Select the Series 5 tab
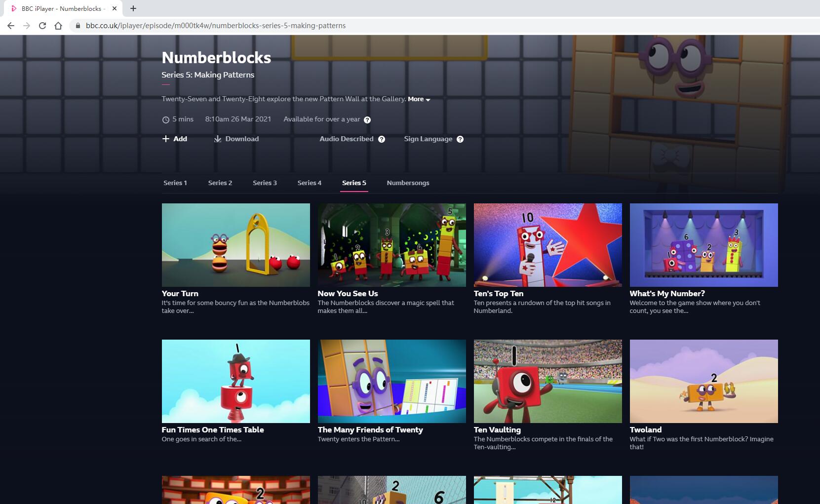The width and height of the screenshot is (820, 504). [354, 183]
